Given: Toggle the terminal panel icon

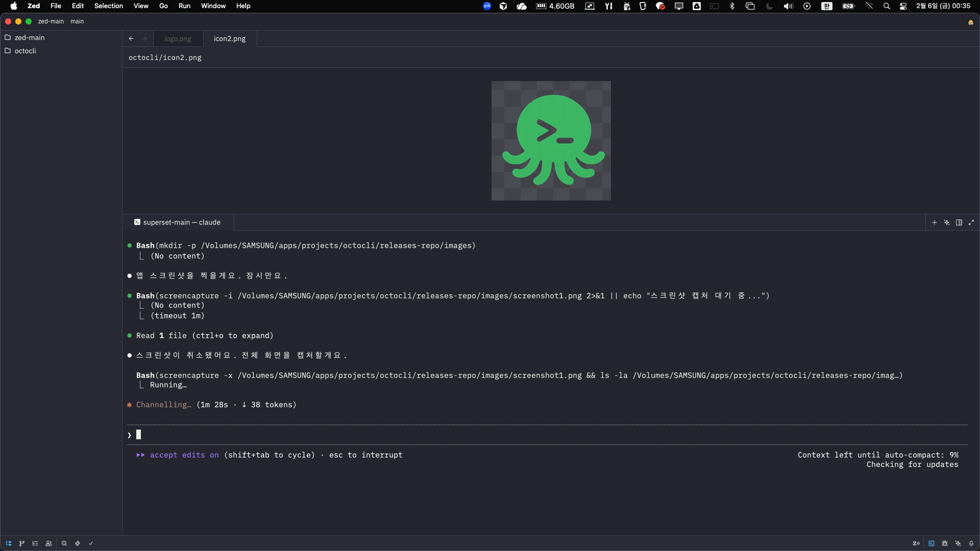Looking at the screenshot, I should (x=932, y=543).
